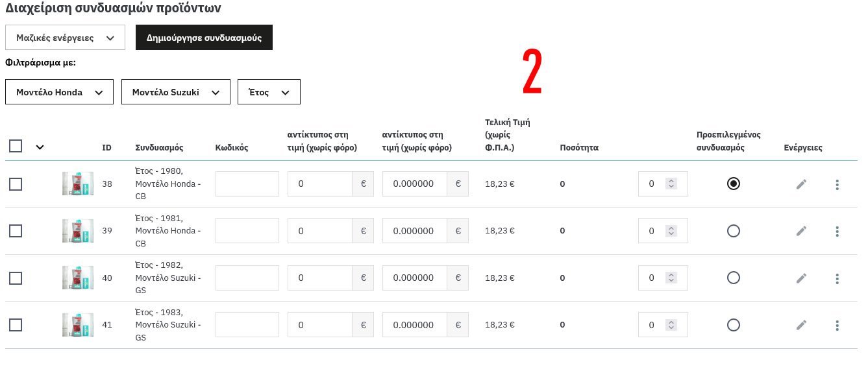Click the 18,23 € final price for ID 38
Image resolution: width=868 pixels, height=371 pixels.
click(x=500, y=184)
